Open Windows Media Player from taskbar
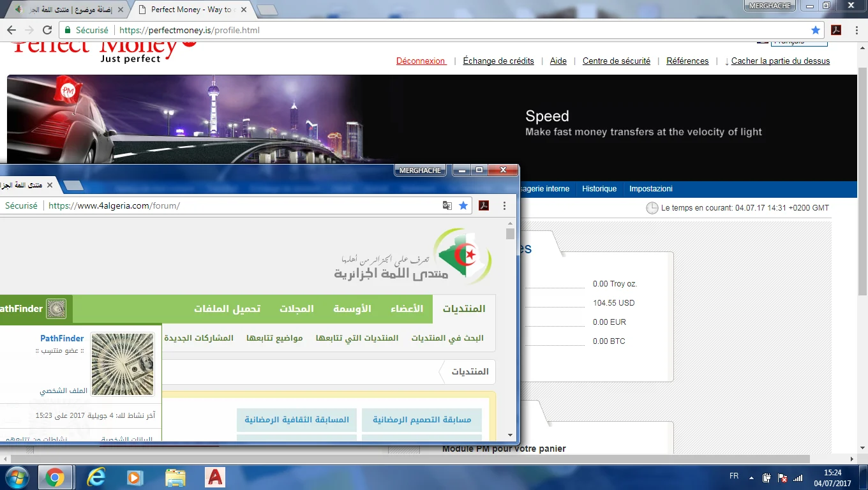This screenshot has width=868, height=490. 135,477
